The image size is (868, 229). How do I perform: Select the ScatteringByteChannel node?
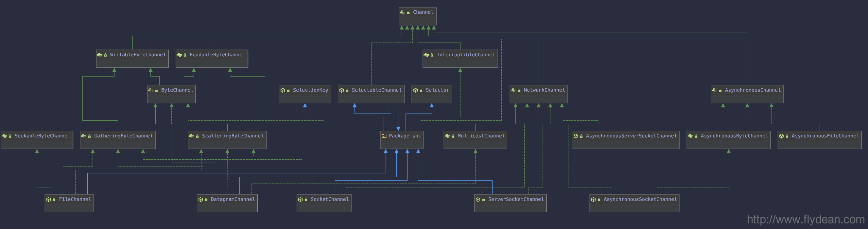tap(227, 140)
